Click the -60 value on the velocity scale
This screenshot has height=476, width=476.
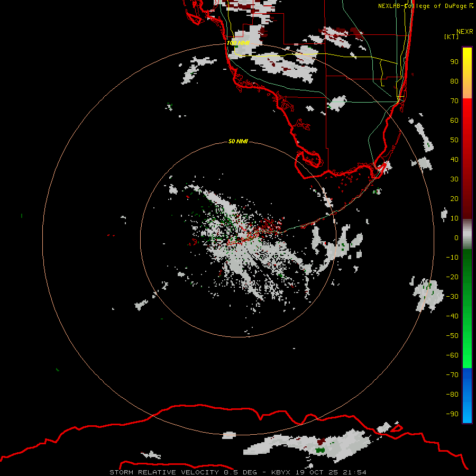452,355
